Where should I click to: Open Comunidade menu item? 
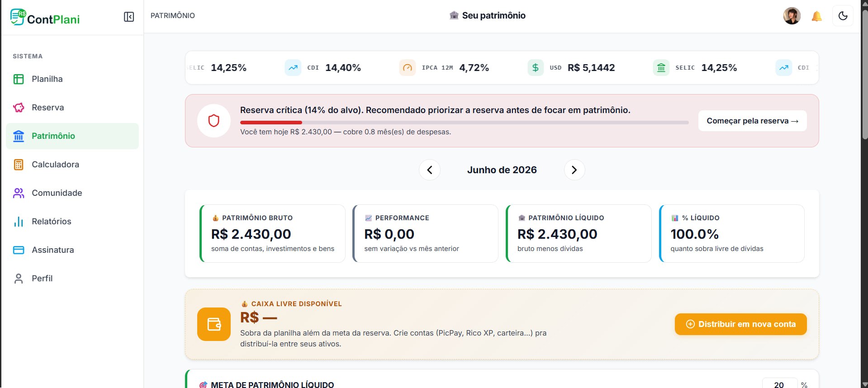point(72,193)
